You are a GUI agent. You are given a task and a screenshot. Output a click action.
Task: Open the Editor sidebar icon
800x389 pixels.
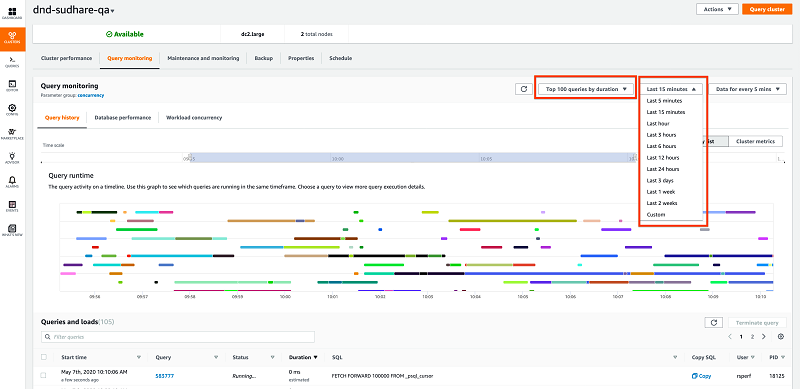tap(12, 85)
